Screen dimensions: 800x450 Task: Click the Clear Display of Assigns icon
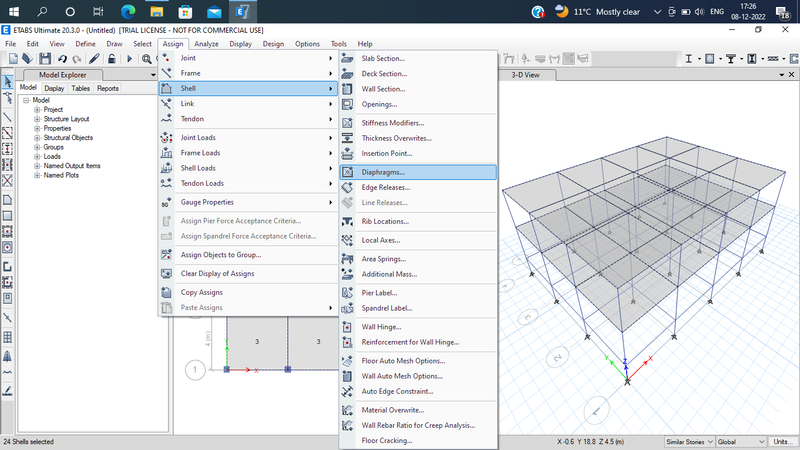[x=166, y=273]
